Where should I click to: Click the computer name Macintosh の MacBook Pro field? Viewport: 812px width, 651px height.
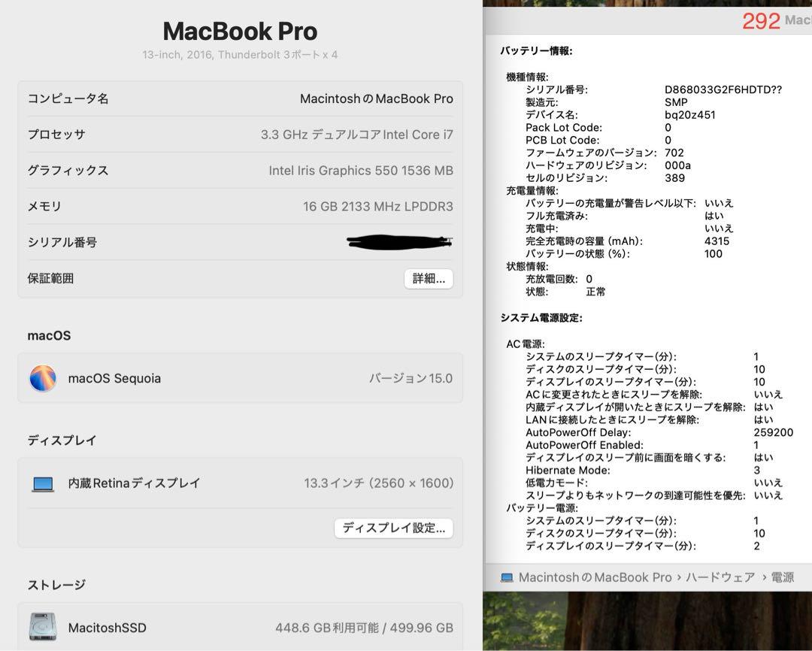(x=377, y=98)
